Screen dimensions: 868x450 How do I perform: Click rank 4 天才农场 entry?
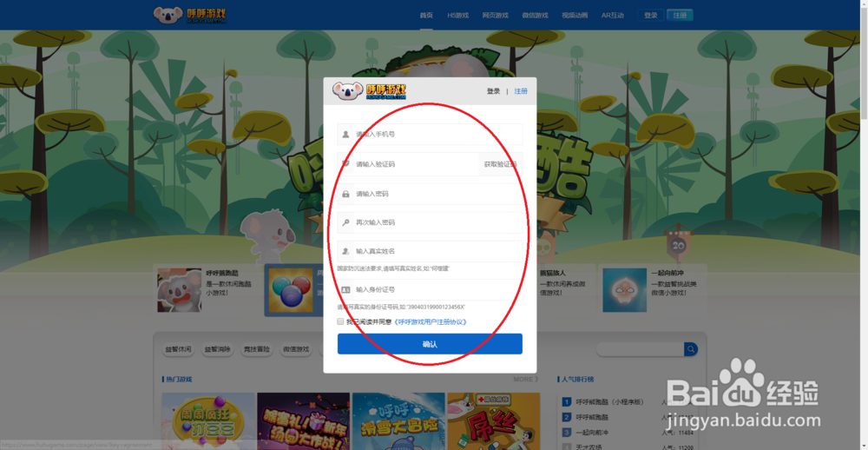point(589,447)
